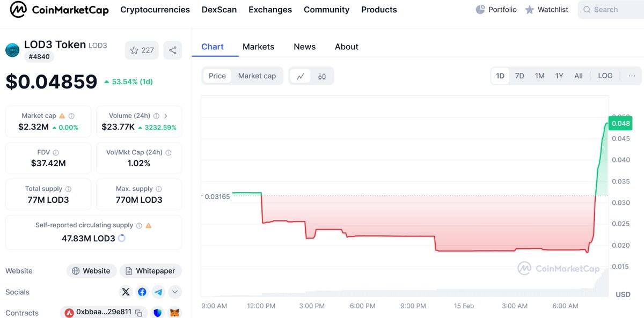Open the Watchlist star in header
This screenshot has width=644, height=318.
pyautogui.click(x=530, y=10)
